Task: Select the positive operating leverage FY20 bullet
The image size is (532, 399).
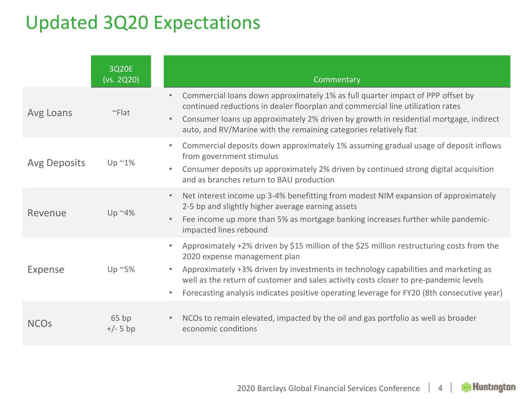Action: (x=342, y=293)
